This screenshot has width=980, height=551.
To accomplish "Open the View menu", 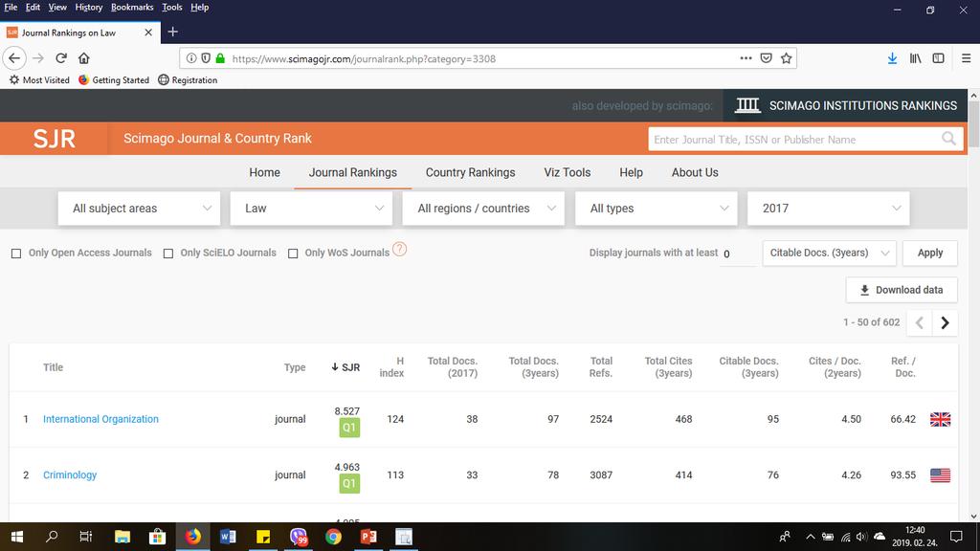I will pos(57,8).
